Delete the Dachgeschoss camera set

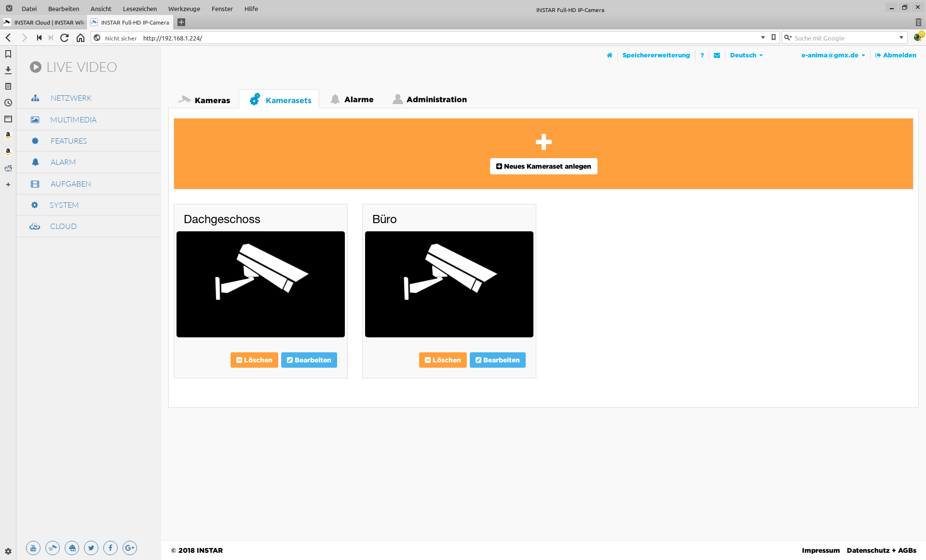254,360
